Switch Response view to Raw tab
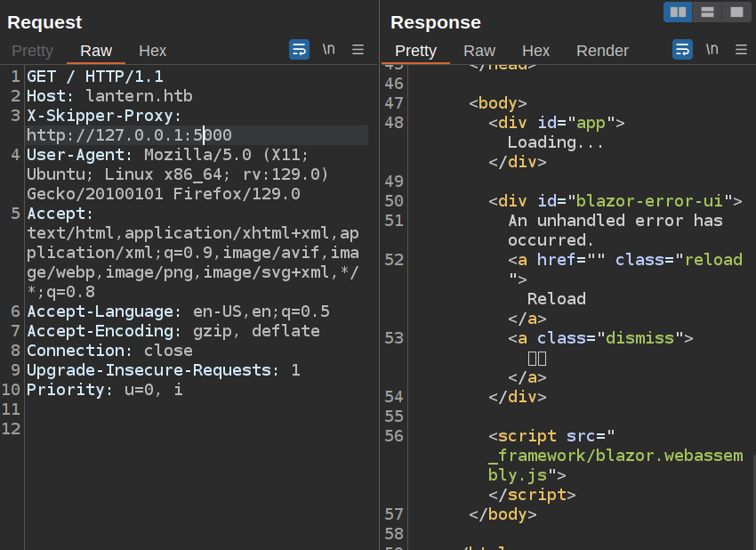The height and width of the screenshot is (550, 756). pyautogui.click(x=479, y=51)
